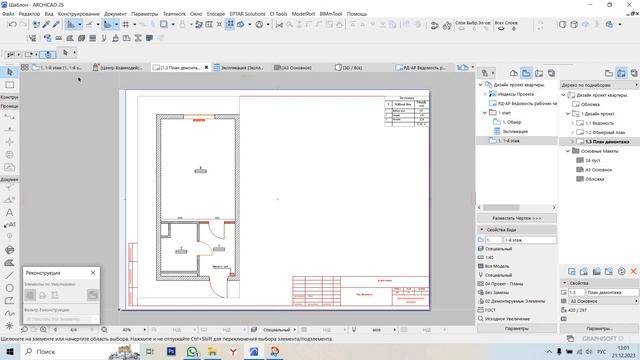The width and height of the screenshot is (640, 360).
Task: Switch to the Экспликация tab
Action: tap(242, 68)
